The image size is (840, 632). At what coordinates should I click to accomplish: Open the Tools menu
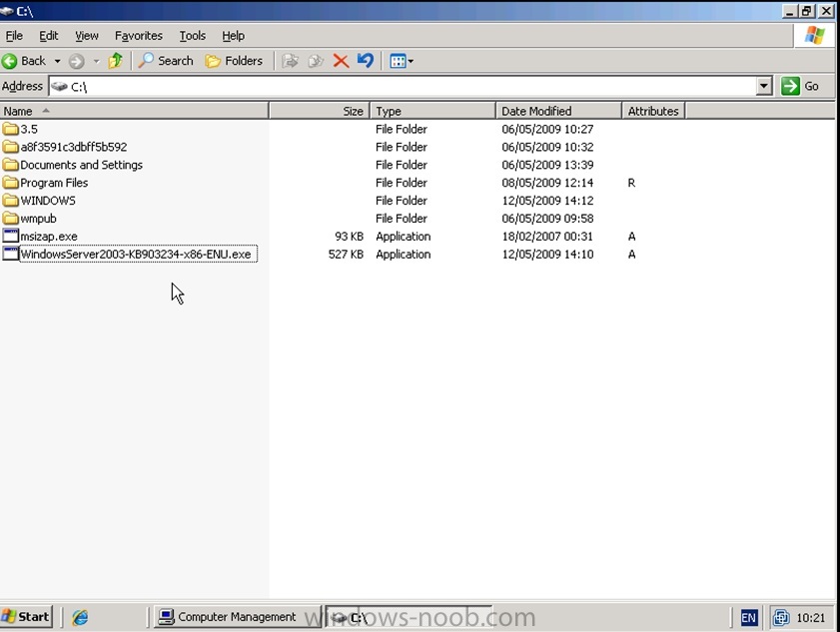193,36
